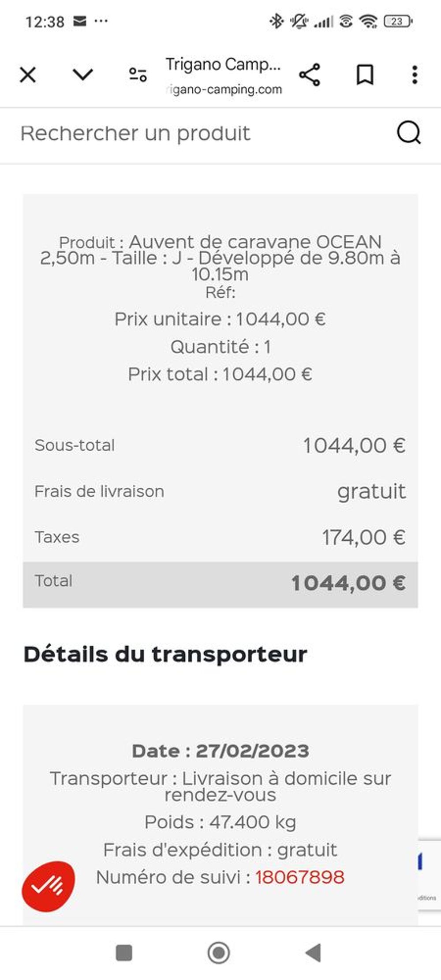Open the three-dot overflow menu
This screenshot has width=441, height=980.
point(415,75)
